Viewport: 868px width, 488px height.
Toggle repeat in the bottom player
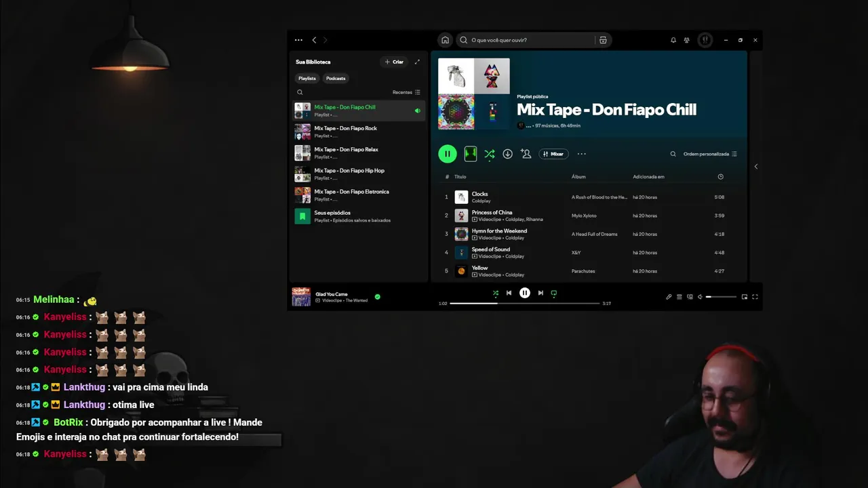pos(554,293)
